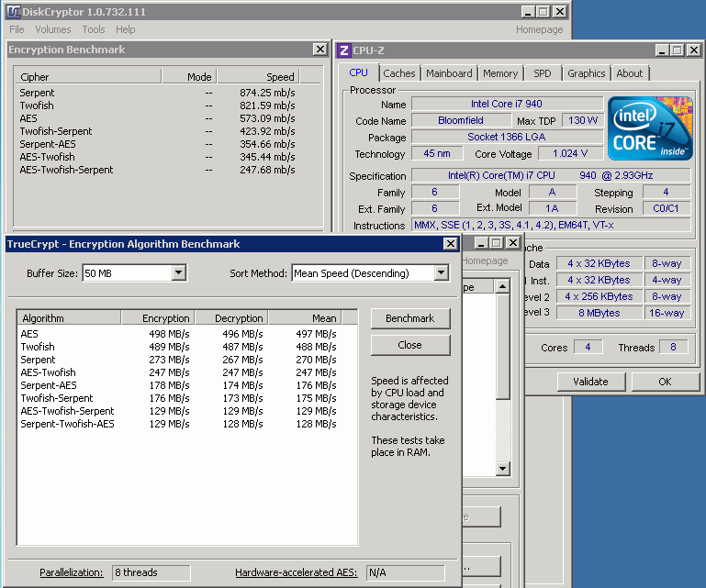Select the 573.09 mb/s AES speed value

pos(267,118)
